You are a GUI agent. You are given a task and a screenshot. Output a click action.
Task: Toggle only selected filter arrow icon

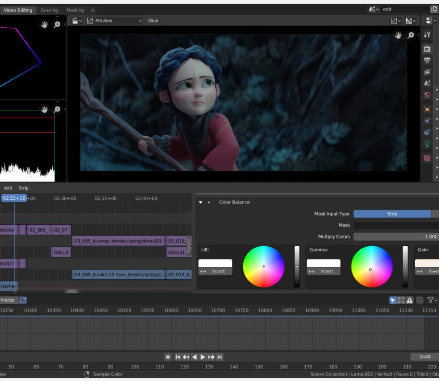(x=393, y=300)
